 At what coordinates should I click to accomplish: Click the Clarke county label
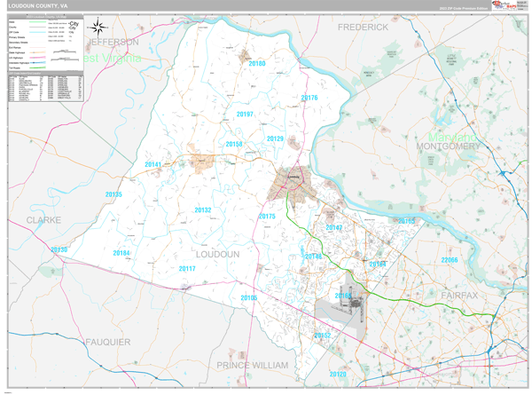tap(43, 219)
